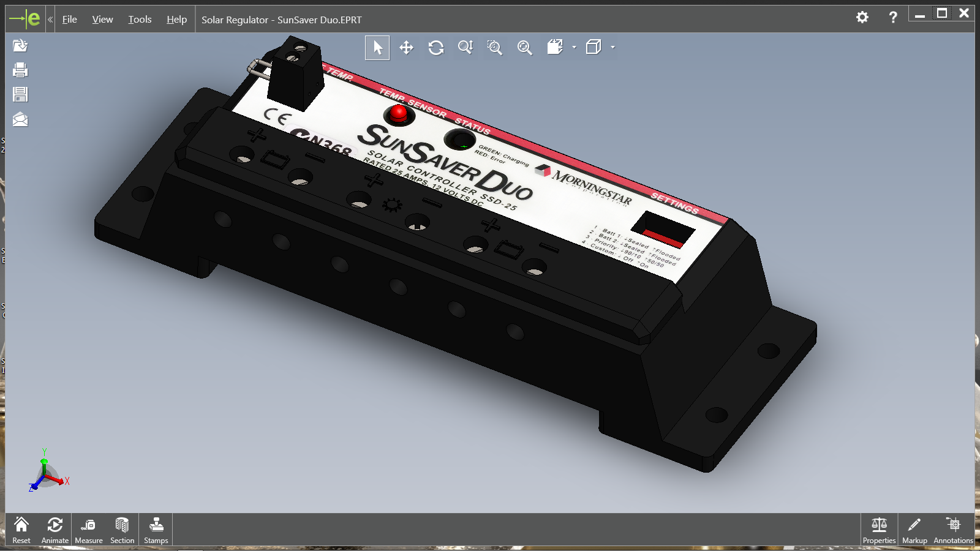Click the Print icon in left sidebar
Image resolution: width=980 pixels, height=551 pixels.
tap(20, 70)
